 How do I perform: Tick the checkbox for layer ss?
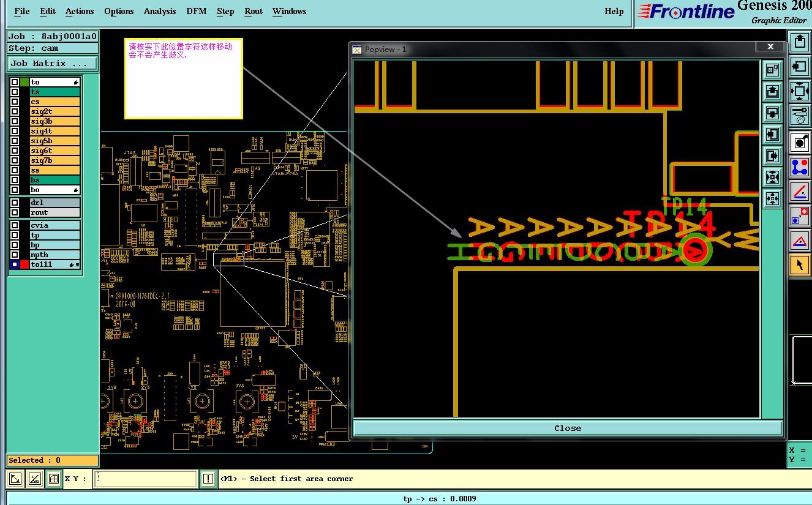[15, 170]
